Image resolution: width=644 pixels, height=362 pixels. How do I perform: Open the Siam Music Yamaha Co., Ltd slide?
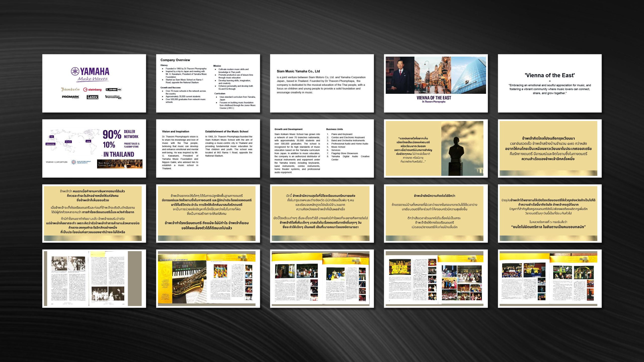[322, 83]
